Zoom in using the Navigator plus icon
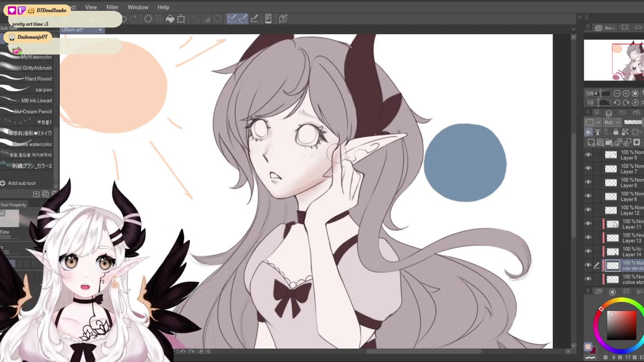The image size is (644, 362). (626, 94)
